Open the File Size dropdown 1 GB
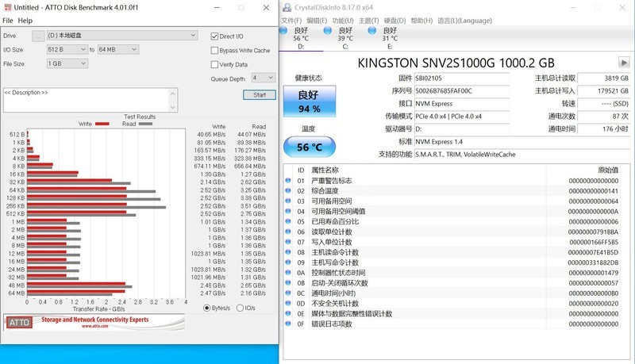The width and height of the screenshot is (635, 364). tap(67, 63)
